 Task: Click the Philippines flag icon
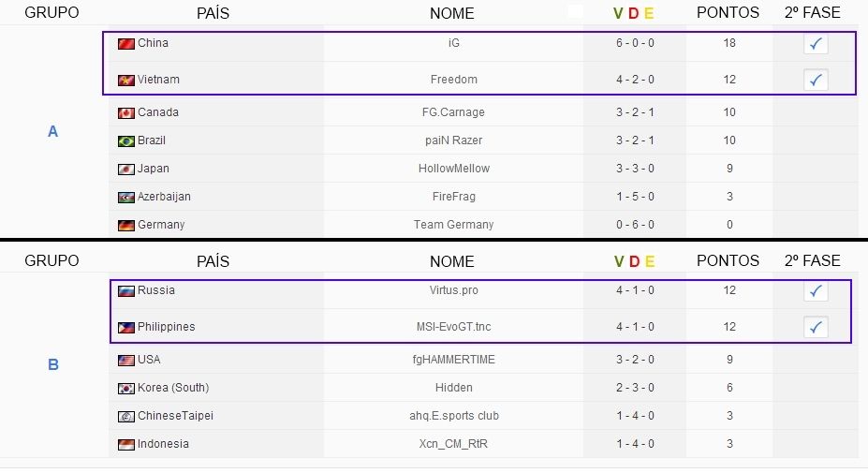coord(126,327)
